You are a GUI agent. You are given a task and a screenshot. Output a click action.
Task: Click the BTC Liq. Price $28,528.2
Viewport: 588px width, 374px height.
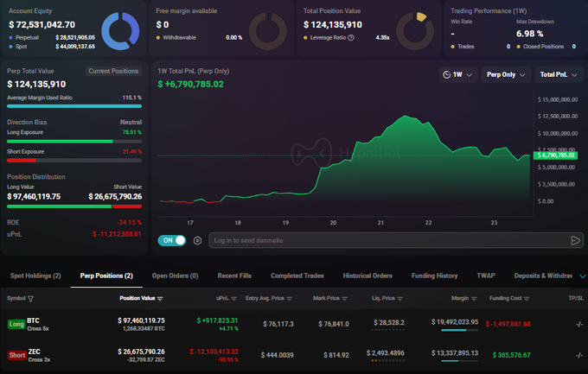click(389, 323)
